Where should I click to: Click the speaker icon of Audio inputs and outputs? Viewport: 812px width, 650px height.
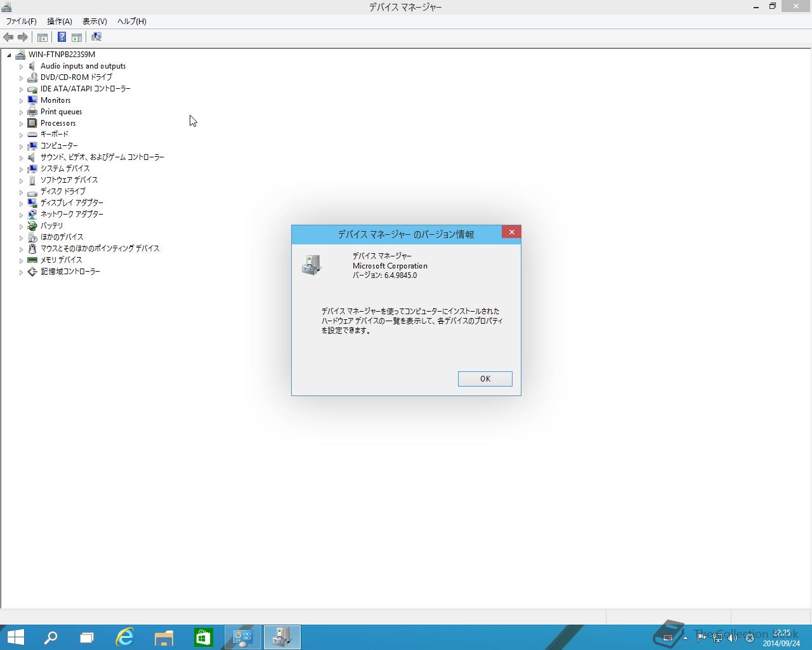(32, 66)
